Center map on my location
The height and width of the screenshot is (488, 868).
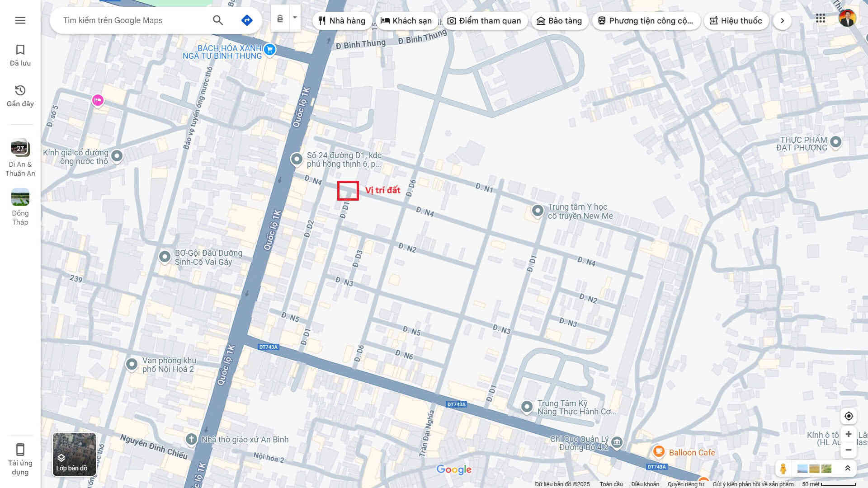coord(849,416)
